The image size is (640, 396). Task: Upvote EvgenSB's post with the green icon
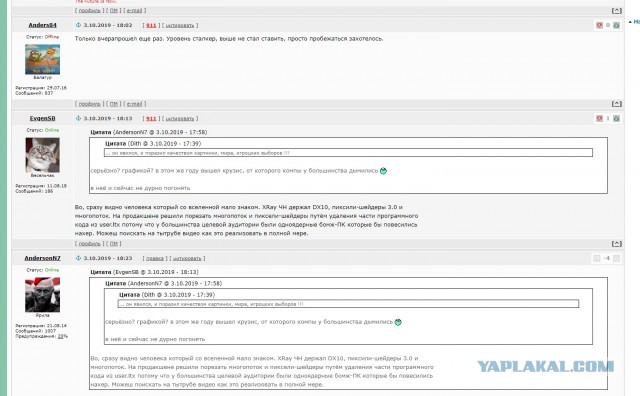click(616, 118)
